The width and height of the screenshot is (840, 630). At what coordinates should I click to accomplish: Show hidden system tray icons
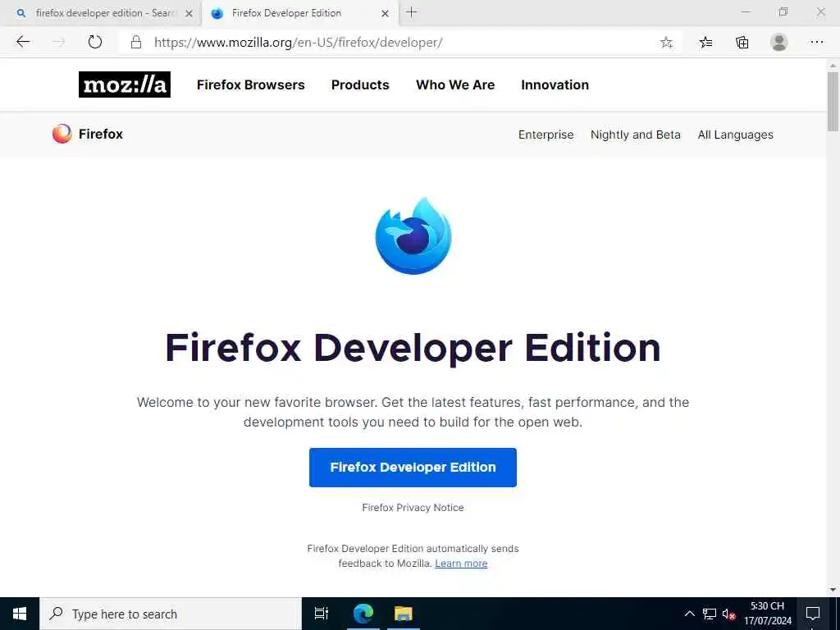click(x=689, y=614)
